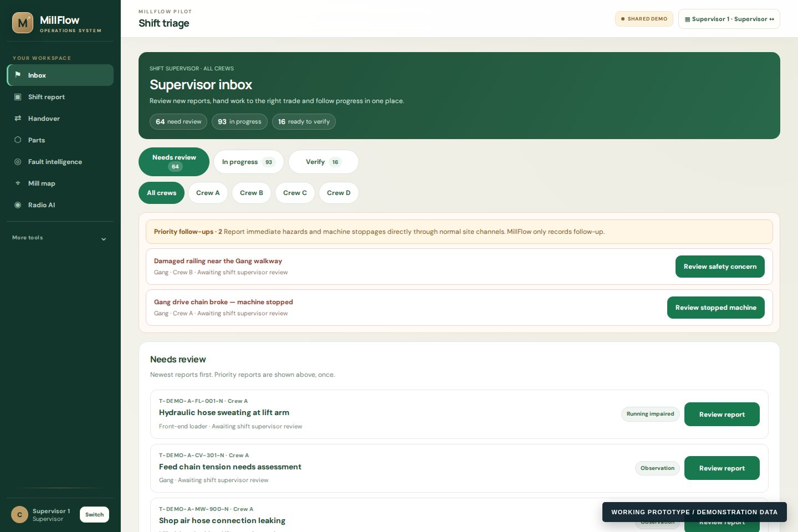This screenshot has width=798, height=532.
Task: Click Review safety concern button
Action: [720, 267]
